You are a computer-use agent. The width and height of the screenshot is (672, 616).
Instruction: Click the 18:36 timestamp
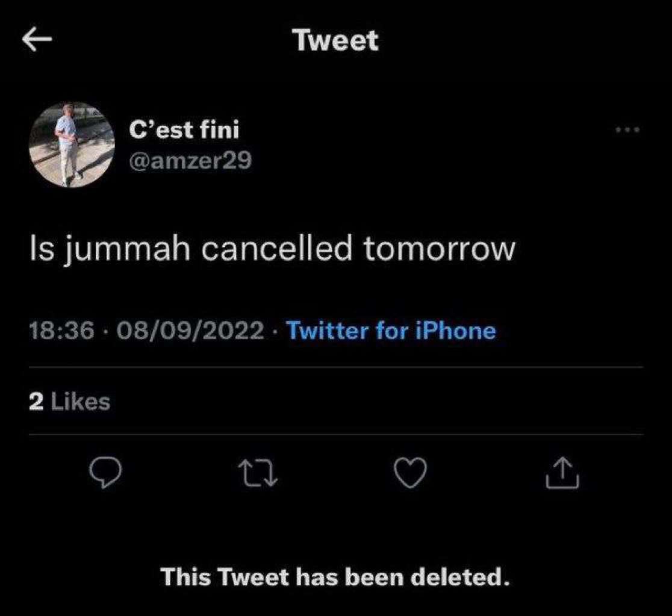[61, 331]
